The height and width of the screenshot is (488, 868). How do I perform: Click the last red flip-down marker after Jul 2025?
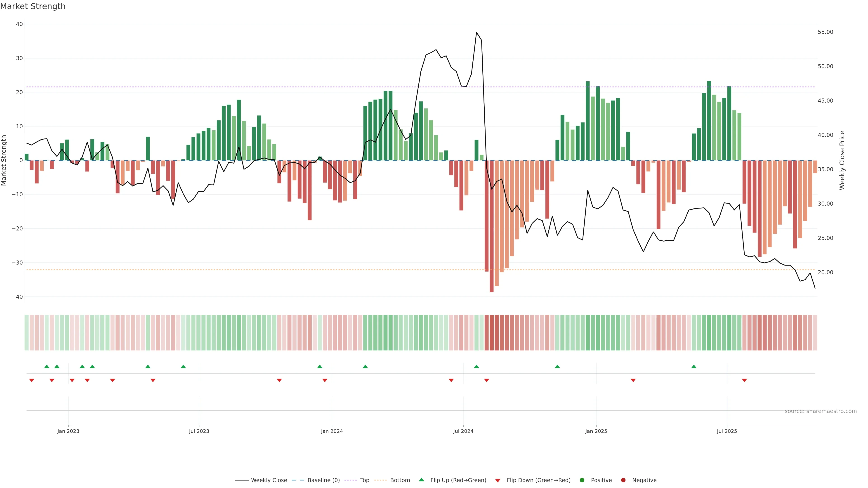pos(744,380)
